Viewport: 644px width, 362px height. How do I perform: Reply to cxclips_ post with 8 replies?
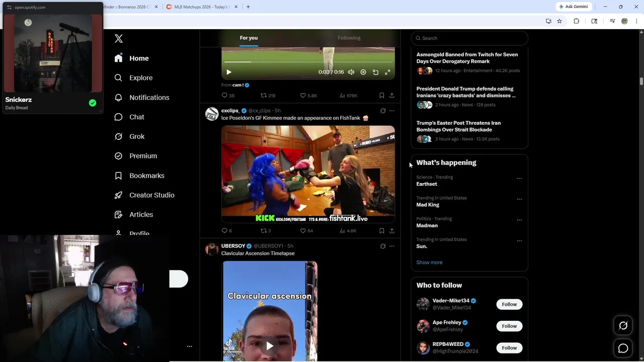click(227, 231)
